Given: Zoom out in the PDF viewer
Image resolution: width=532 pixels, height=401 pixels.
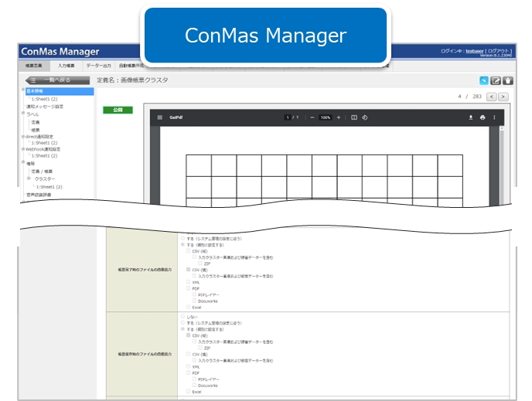Looking at the screenshot, I should click(312, 117).
